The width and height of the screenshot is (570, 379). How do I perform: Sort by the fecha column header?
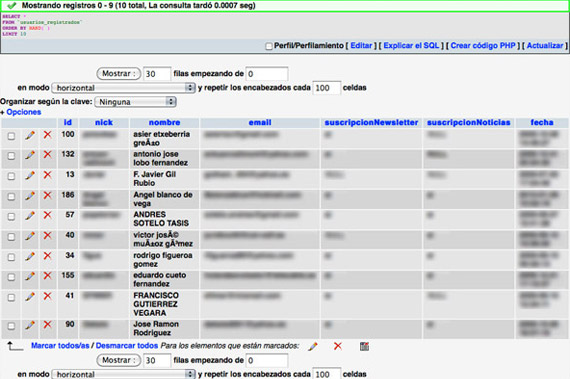(542, 122)
